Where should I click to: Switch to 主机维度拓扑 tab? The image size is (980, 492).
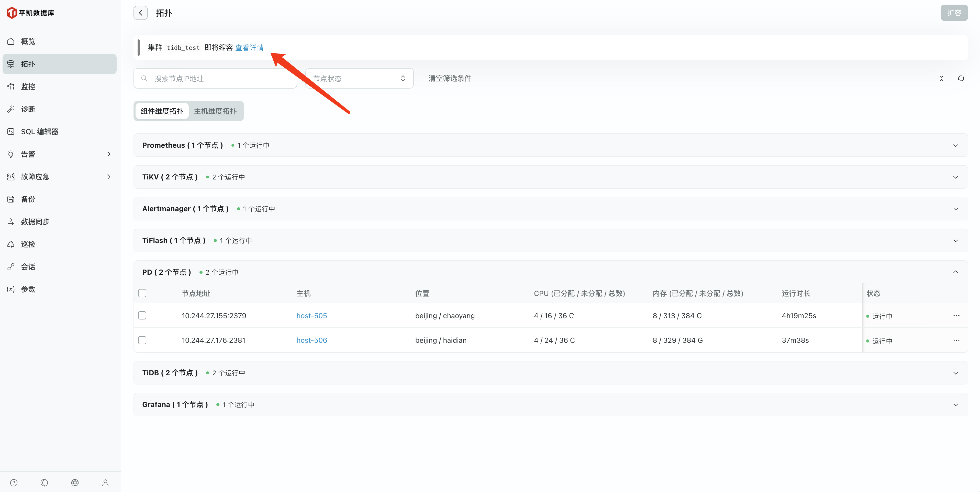pyautogui.click(x=215, y=111)
